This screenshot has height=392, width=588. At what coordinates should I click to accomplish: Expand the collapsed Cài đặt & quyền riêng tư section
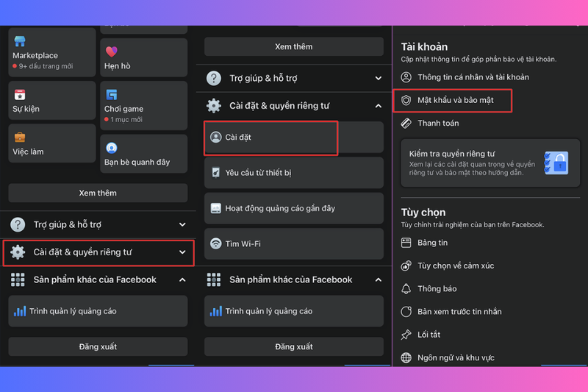(x=98, y=252)
